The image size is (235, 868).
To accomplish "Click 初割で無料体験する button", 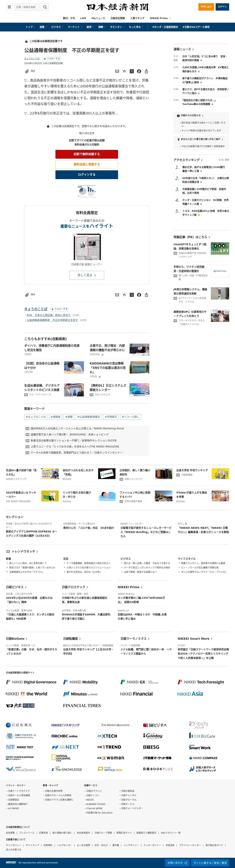I will pos(87,154).
